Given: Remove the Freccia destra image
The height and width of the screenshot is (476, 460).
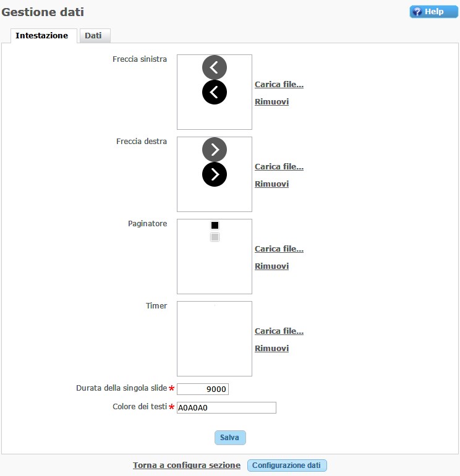Looking at the screenshot, I should click(x=271, y=184).
